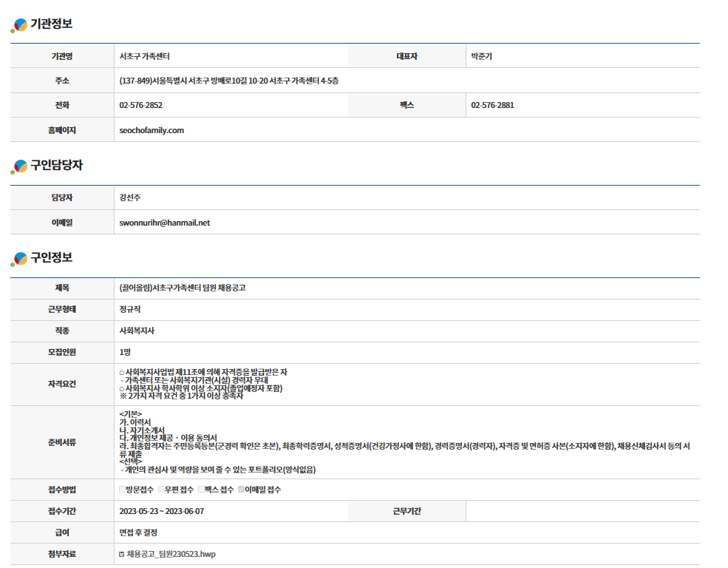Click the job title 서초구가족센터 팀원 채용공고
Image resolution: width=728 pixels, height=568 pixels.
tap(182, 288)
